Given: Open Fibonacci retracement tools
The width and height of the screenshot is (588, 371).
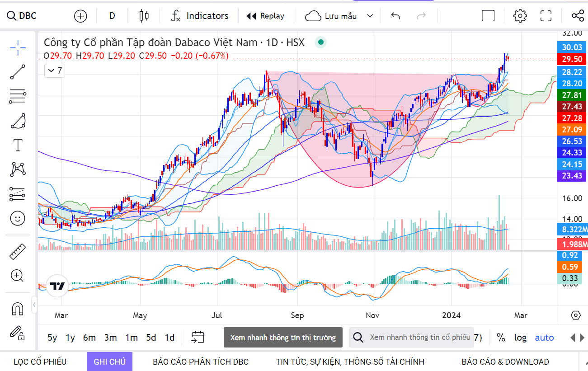Looking at the screenshot, I should (x=18, y=96).
